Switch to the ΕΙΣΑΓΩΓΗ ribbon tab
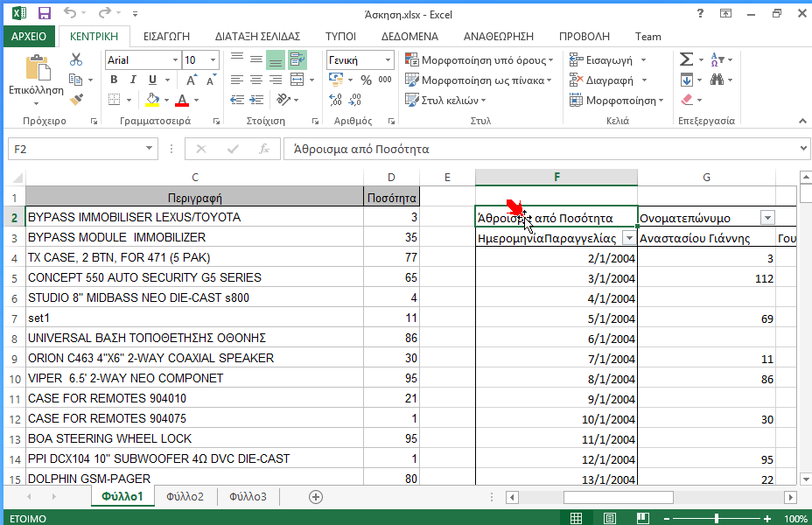This screenshot has width=812, height=525. (167, 36)
